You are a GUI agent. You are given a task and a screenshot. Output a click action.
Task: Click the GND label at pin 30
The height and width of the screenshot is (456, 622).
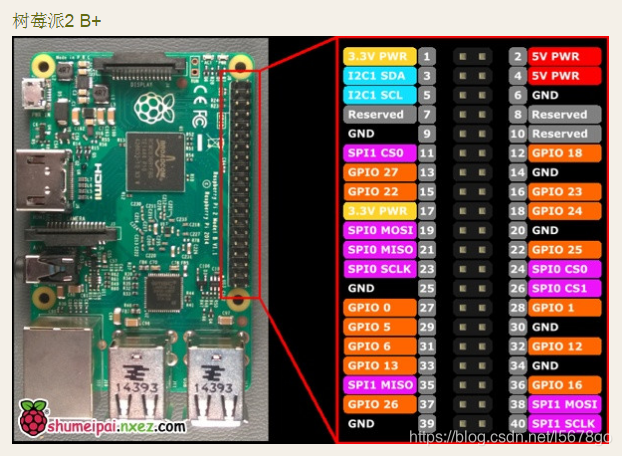(x=545, y=327)
